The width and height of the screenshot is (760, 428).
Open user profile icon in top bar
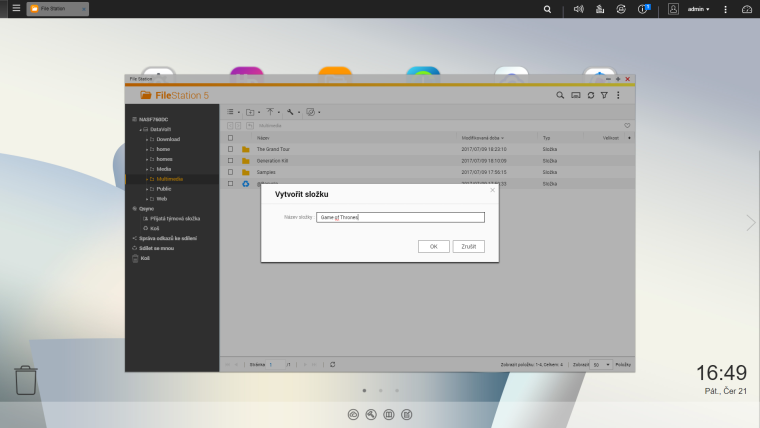[673, 9]
